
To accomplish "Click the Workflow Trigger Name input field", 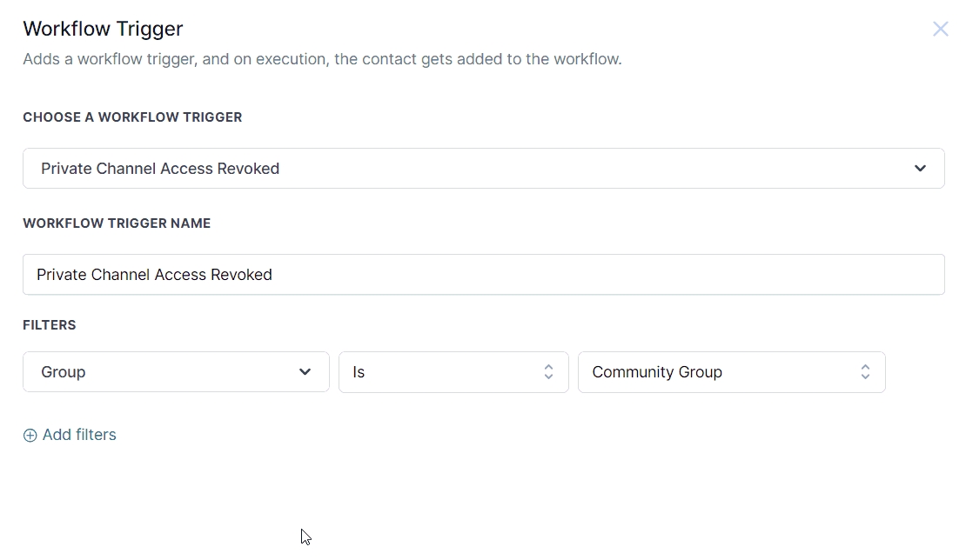I will pyautogui.click(x=483, y=275).
